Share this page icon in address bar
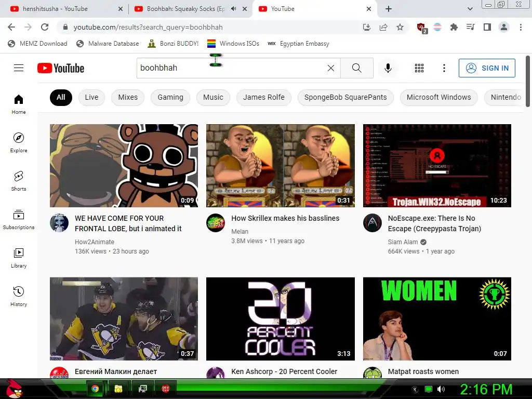 (383, 27)
